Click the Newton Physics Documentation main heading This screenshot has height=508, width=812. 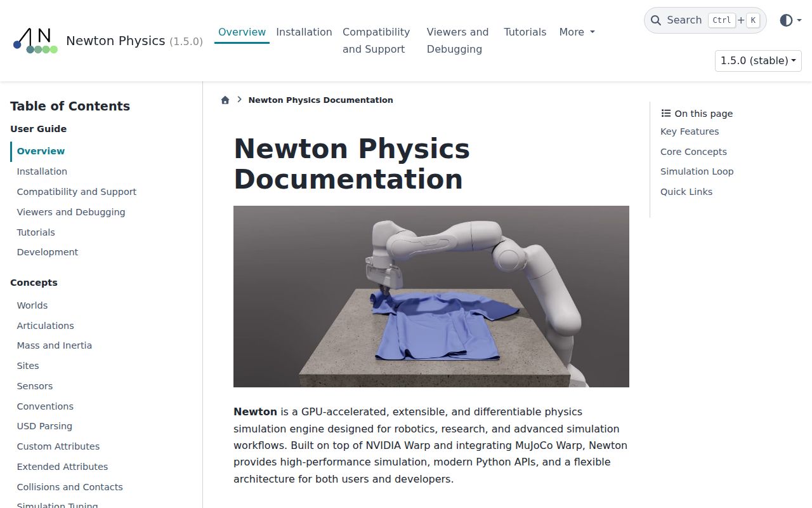(351, 164)
